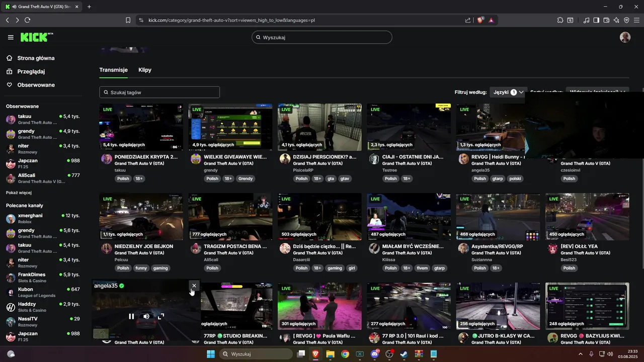Open File Explorer from the taskbar

pyautogui.click(x=330, y=354)
